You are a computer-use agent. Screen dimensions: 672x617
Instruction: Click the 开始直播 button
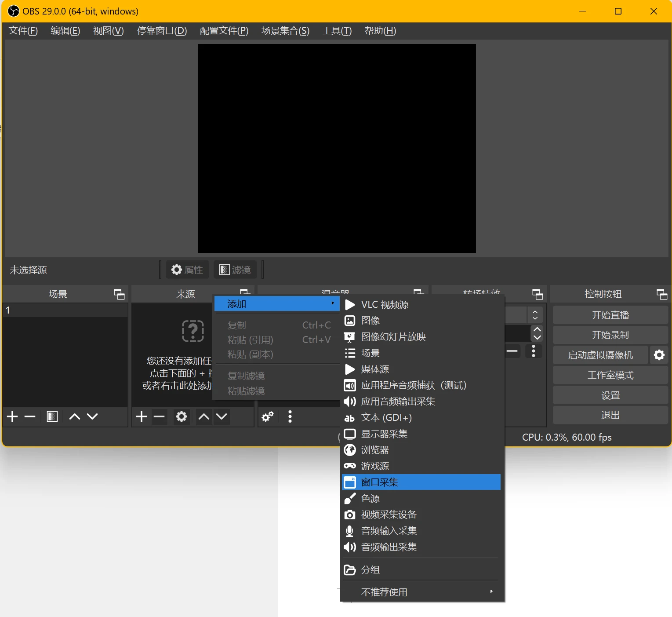610,315
